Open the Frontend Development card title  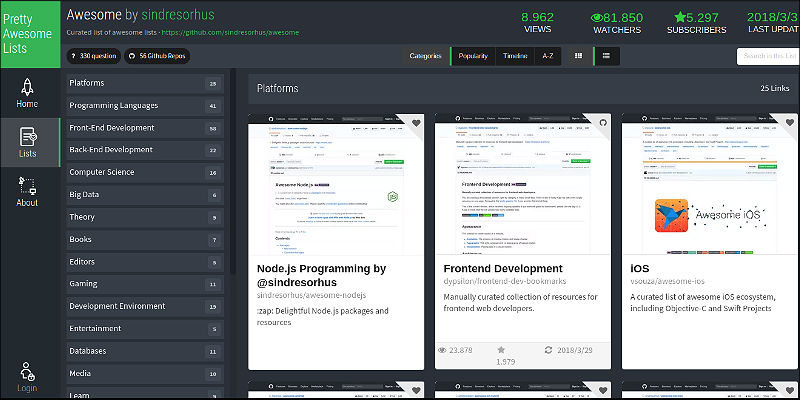[x=503, y=268]
